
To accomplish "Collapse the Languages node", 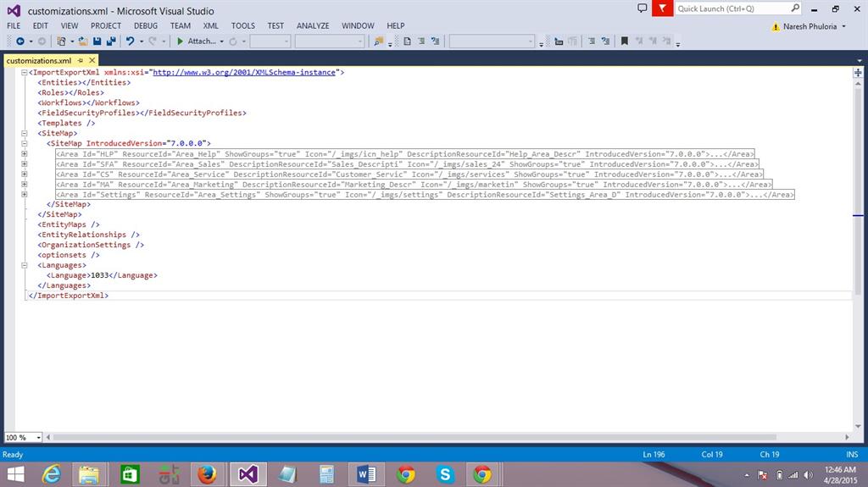I will (25, 265).
